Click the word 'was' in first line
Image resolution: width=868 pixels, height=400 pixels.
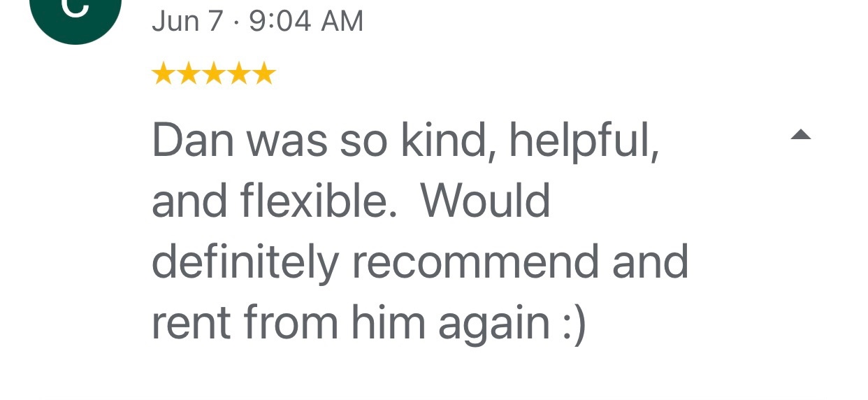point(287,141)
